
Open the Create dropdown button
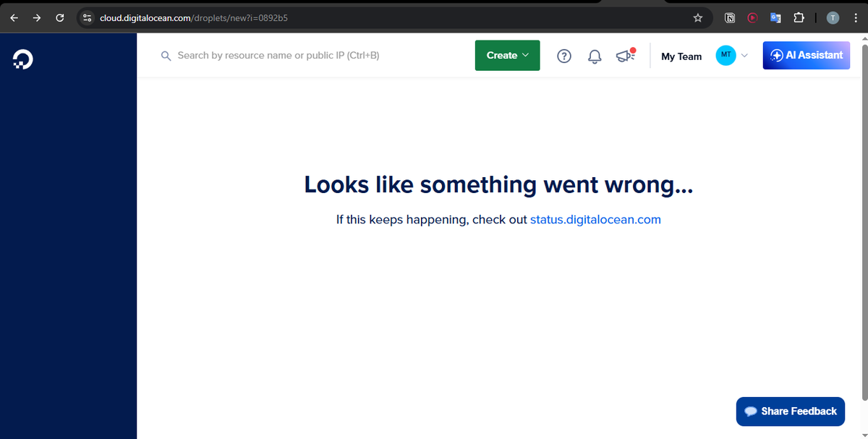pos(507,56)
